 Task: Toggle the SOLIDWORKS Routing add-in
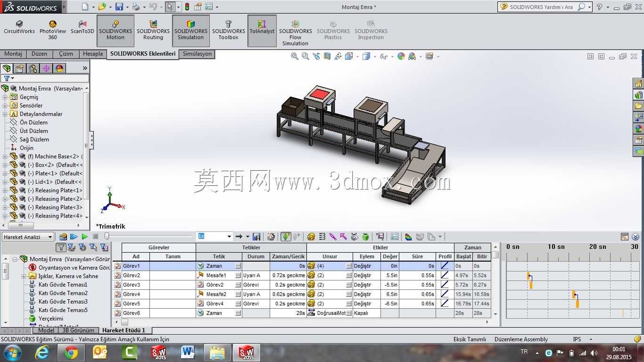click(153, 31)
